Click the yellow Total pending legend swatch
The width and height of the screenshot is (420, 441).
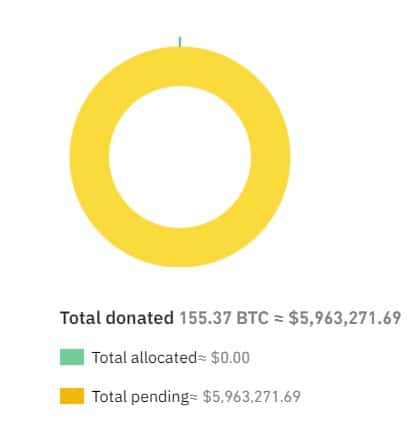[x=72, y=396]
